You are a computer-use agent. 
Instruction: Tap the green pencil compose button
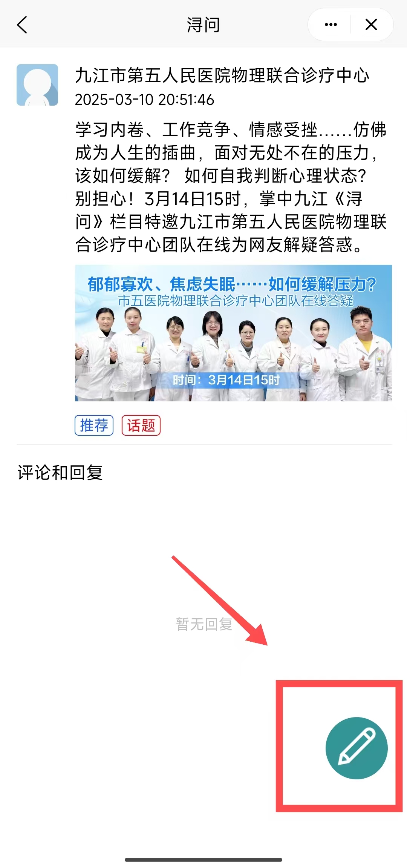357,748
